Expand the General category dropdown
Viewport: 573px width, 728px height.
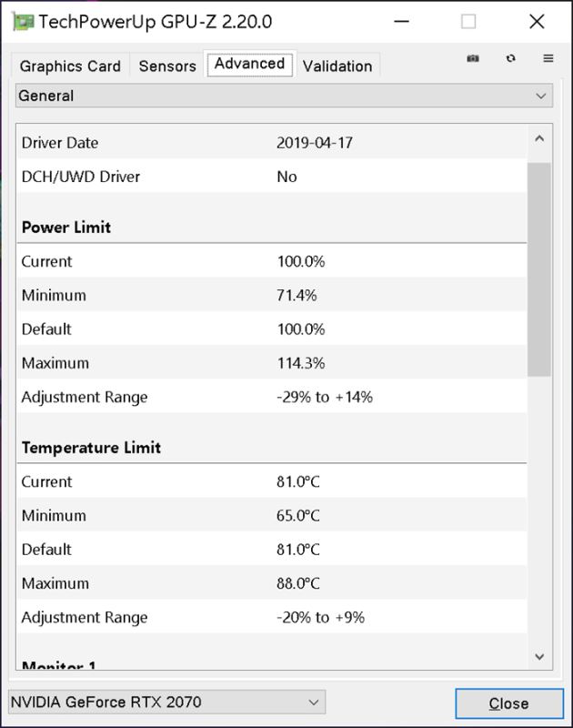pos(284,96)
